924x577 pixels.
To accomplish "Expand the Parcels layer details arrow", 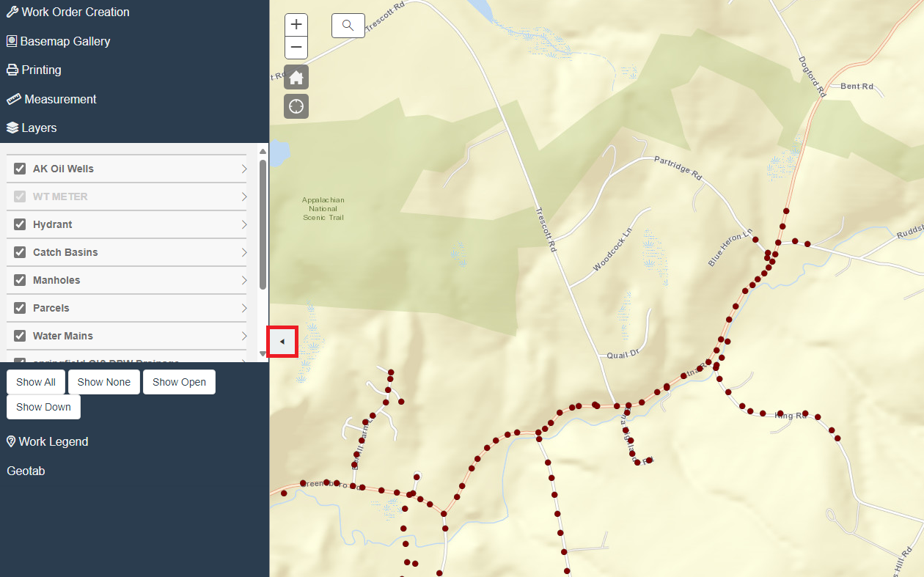I will click(244, 308).
